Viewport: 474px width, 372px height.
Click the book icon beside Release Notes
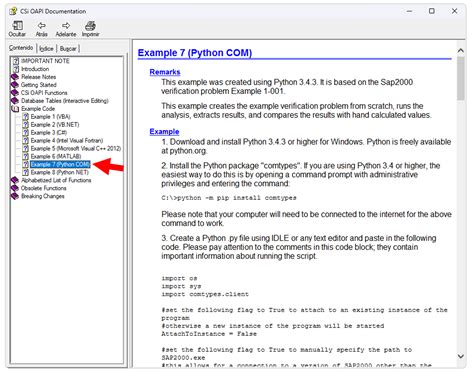click(x=15, y=77)
